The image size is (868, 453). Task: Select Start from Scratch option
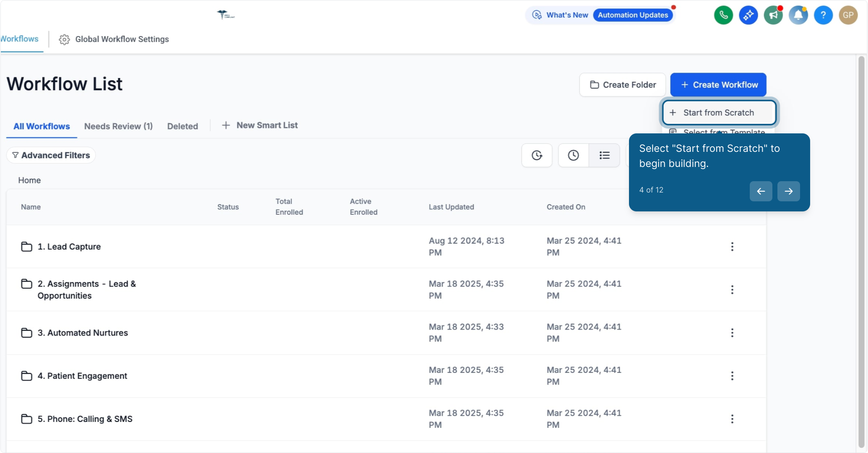(x=719, y=113)
